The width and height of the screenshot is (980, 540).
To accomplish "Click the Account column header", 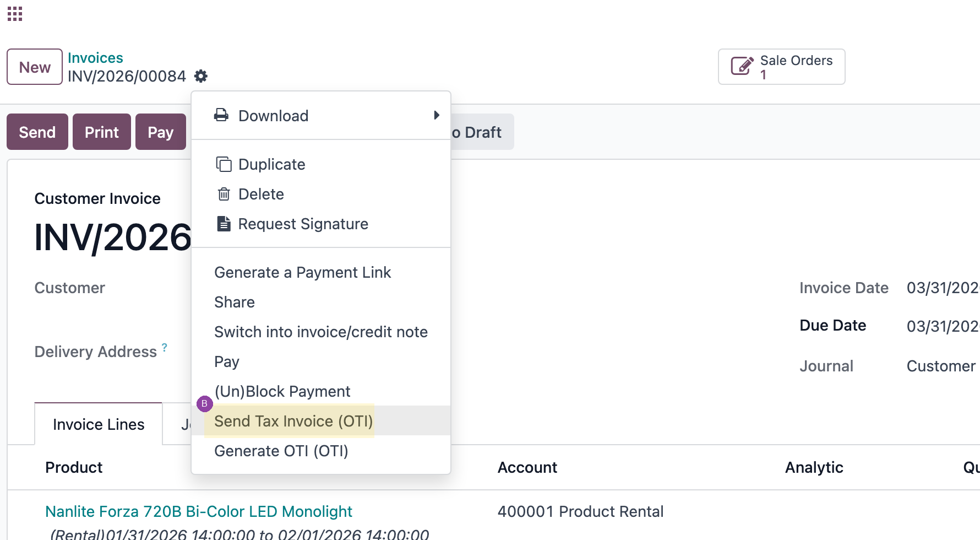I will pyautogui.click(x=527, y=467).
